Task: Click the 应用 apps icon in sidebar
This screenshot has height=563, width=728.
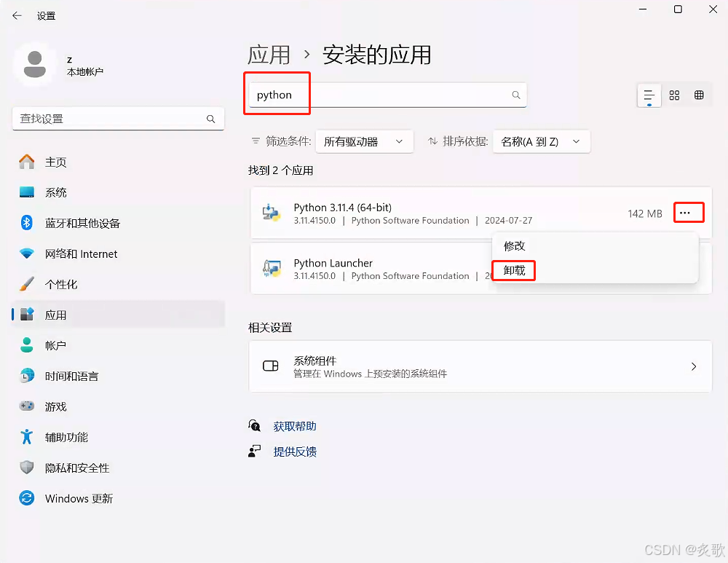Action: tap(27, 315)
